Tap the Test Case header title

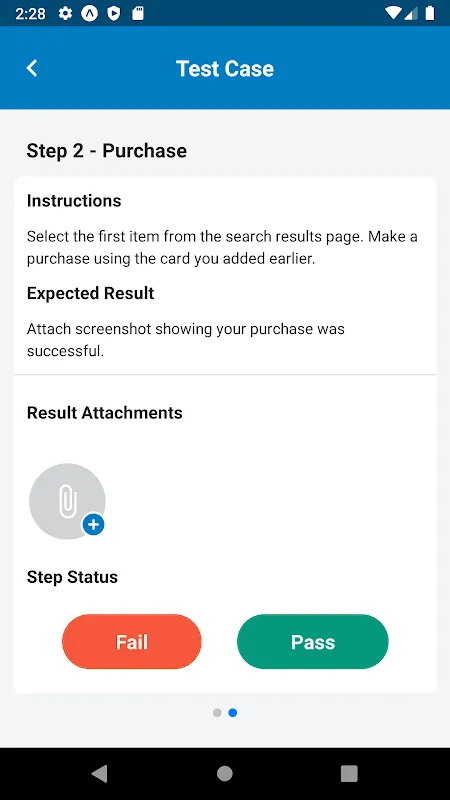pyautogui.click(x=225, y=68)
